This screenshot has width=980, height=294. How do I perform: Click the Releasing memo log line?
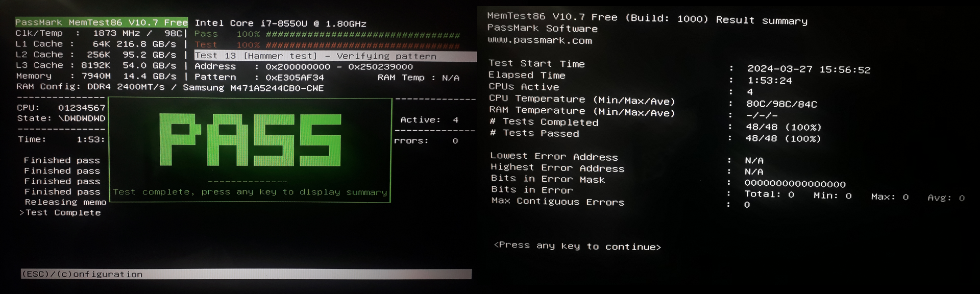pos(65,202)
